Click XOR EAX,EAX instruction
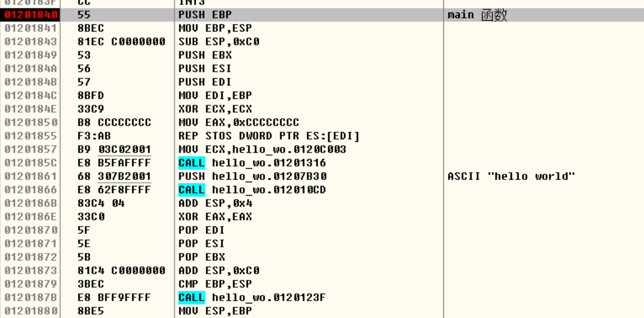This screenshot has height=318, width=644. 215,217
